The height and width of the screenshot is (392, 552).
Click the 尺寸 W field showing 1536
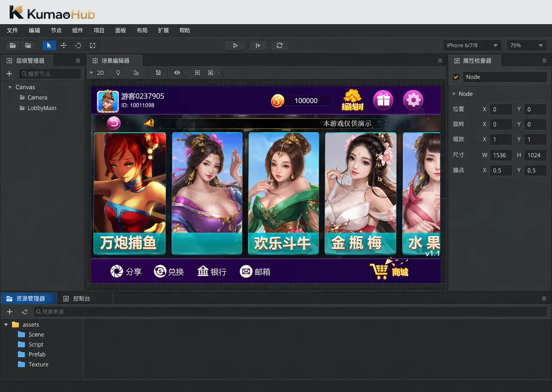tap(501, 155)
